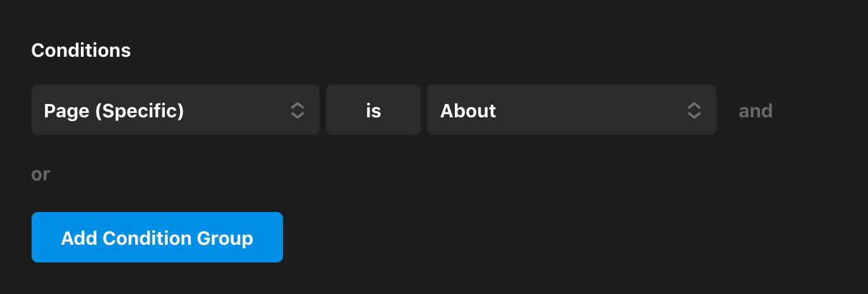The height and width of the screenshot is (294, 868).
Task: Expand the condition type selector arrows
Action: click(x=298, y=110)
